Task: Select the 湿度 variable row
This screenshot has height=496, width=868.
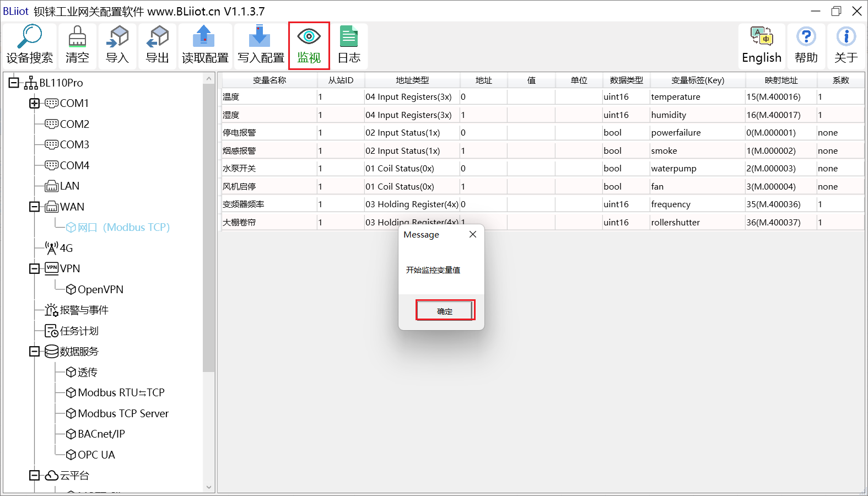Action: 543,115
